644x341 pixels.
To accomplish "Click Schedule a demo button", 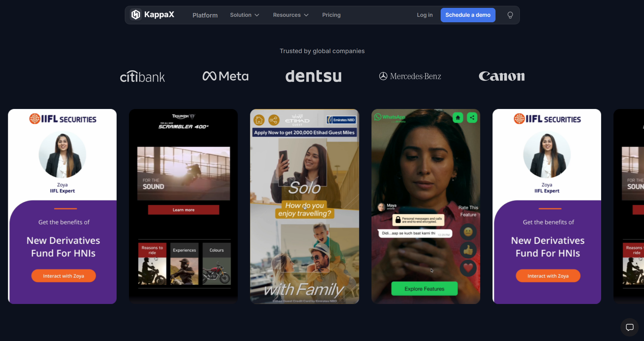I will click(468, 15).
